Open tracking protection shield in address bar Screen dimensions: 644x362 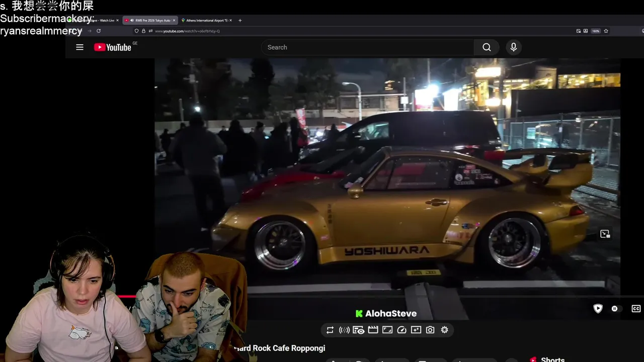(137, 31)
